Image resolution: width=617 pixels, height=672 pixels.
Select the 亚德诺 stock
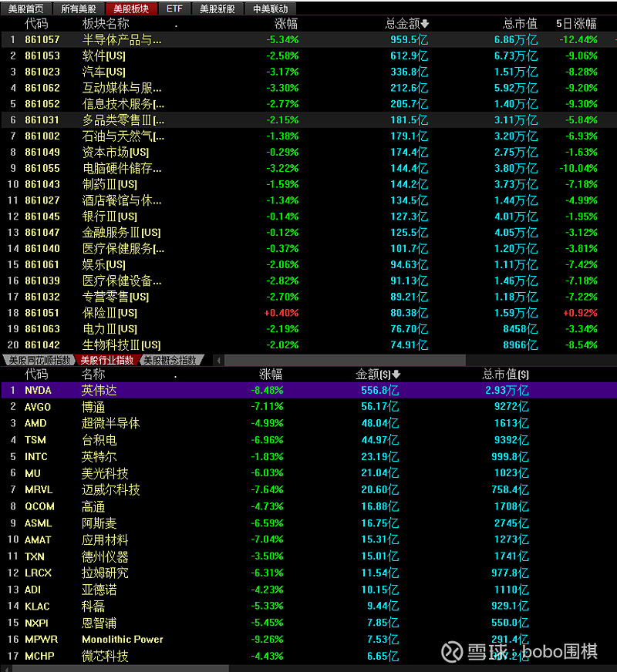click(99, 590)
